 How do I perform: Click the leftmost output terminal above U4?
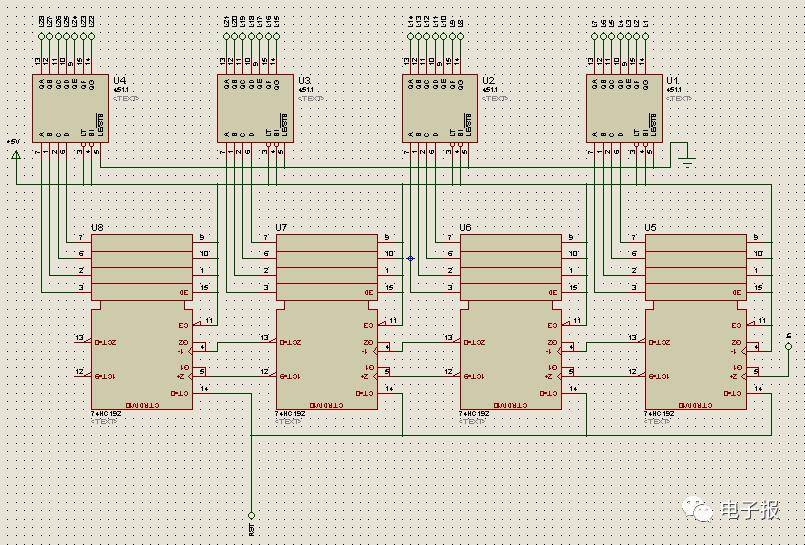41,36
